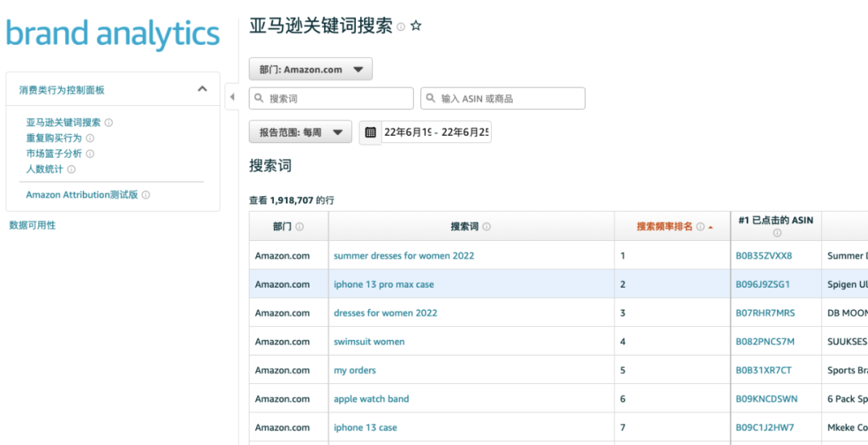Click info icon beside 人数统计
Viewport: 868px width, 445px height.
click(x=71, y=169)
